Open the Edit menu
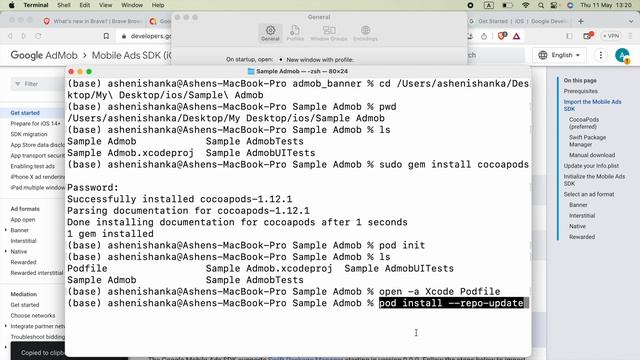 click(84, 5)
